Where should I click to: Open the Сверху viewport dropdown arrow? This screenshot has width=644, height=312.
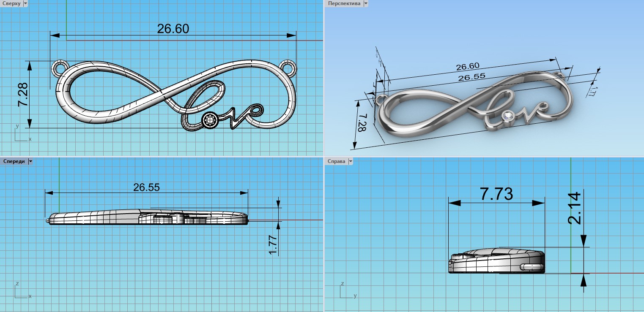click(x=25, y=3)
